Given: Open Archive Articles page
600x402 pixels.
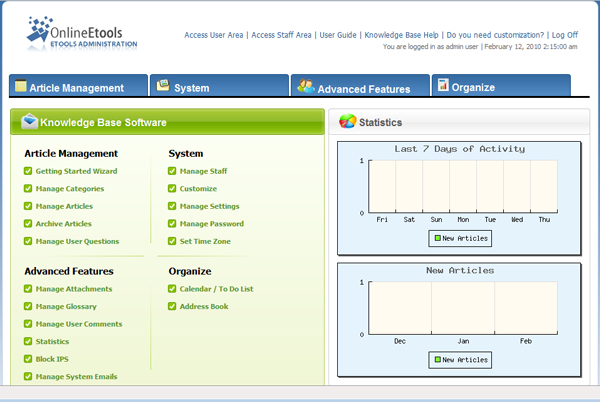Looking at the screenshot, I should point(64,224).
